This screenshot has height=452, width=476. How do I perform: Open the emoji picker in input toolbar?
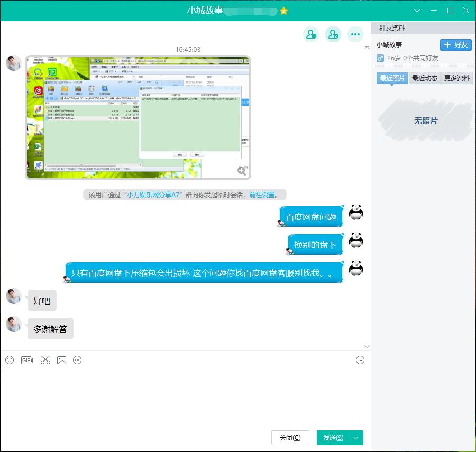click(10, 360)
